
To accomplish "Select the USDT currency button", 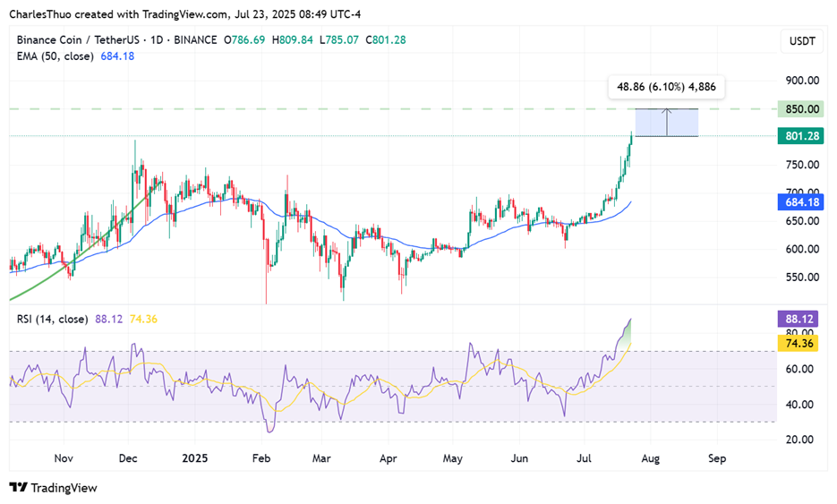I will (x=802, y=41).
